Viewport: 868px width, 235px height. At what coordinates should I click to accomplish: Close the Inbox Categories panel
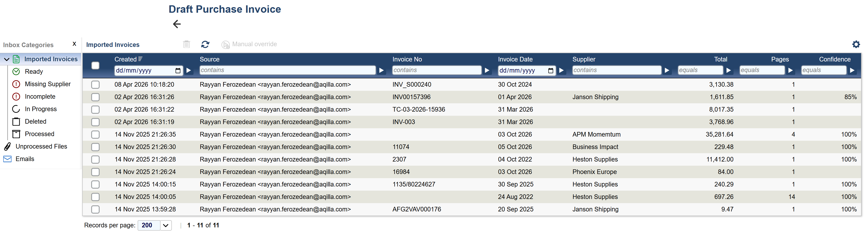[x=74, y=44]
